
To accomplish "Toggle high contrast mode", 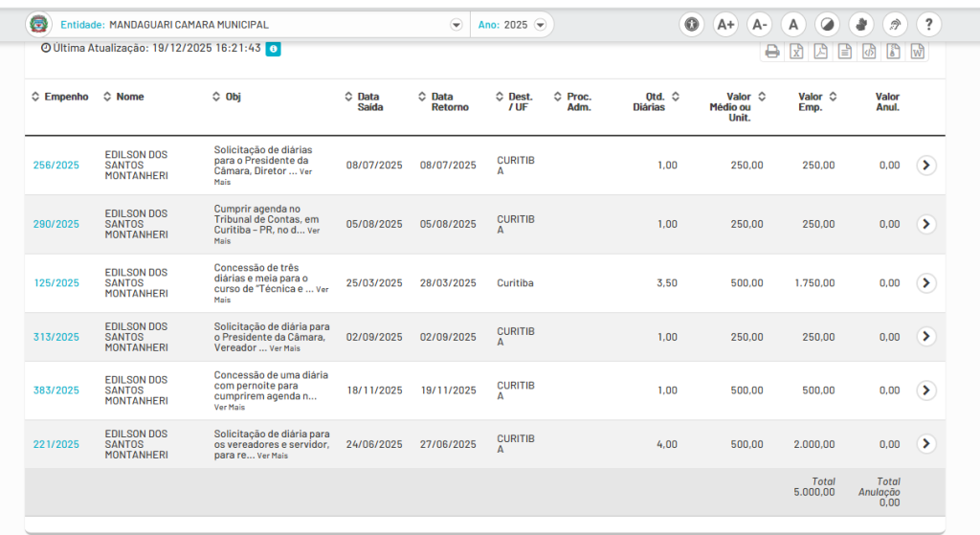I will [x=827, y=25].
